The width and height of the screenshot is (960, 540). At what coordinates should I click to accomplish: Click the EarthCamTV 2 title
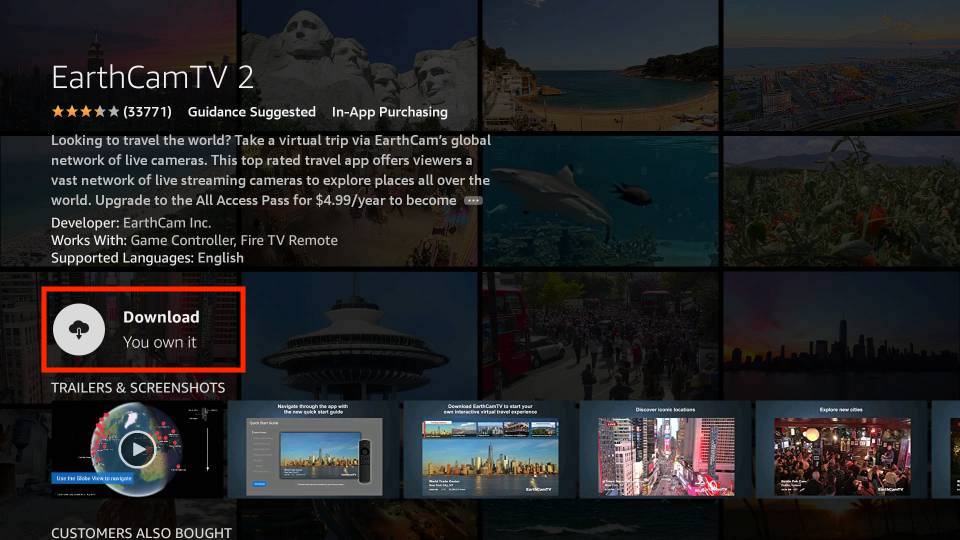click(x=152, y=78)
